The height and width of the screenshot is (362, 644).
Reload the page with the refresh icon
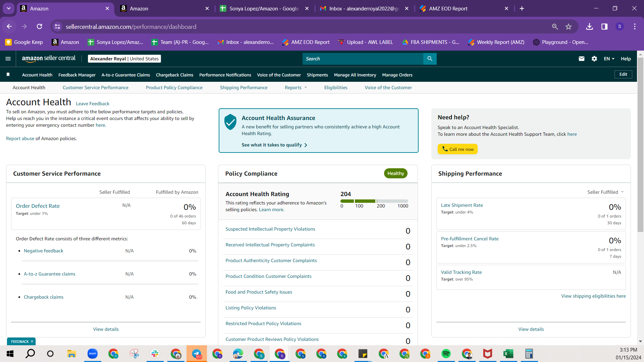40,26
